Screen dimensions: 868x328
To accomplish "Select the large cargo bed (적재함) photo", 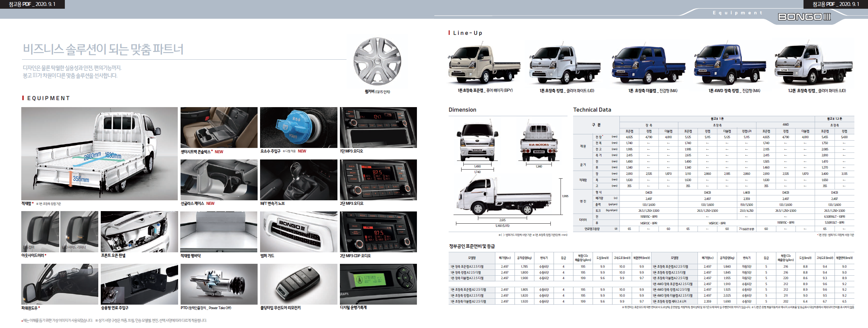I will (99, 154).
